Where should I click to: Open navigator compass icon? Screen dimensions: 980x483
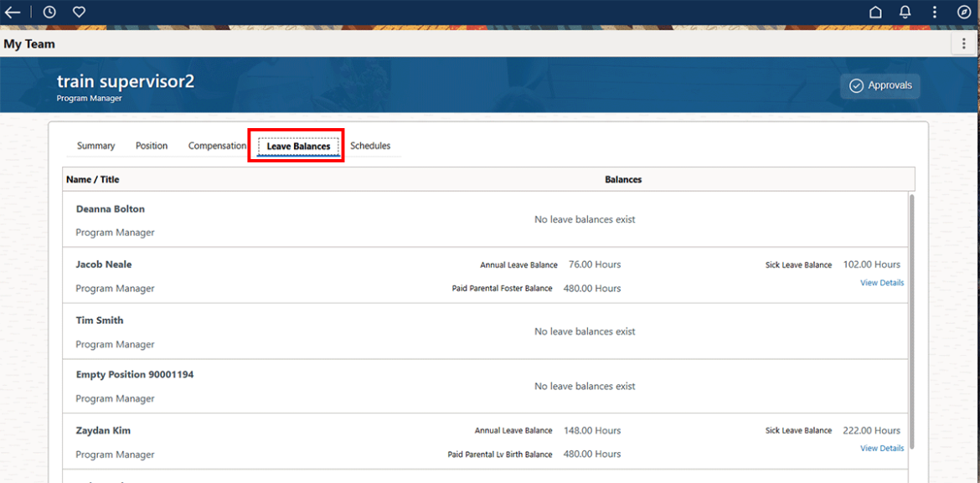click(x=964, y=13)
